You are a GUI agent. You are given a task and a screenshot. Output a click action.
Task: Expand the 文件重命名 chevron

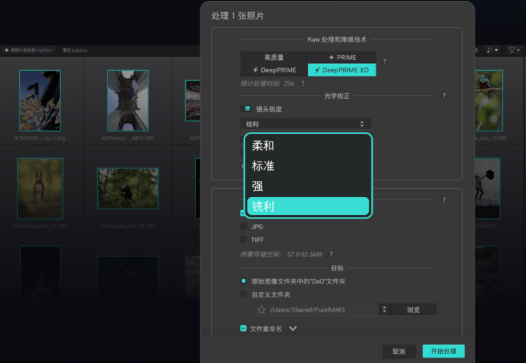(293, 328)
